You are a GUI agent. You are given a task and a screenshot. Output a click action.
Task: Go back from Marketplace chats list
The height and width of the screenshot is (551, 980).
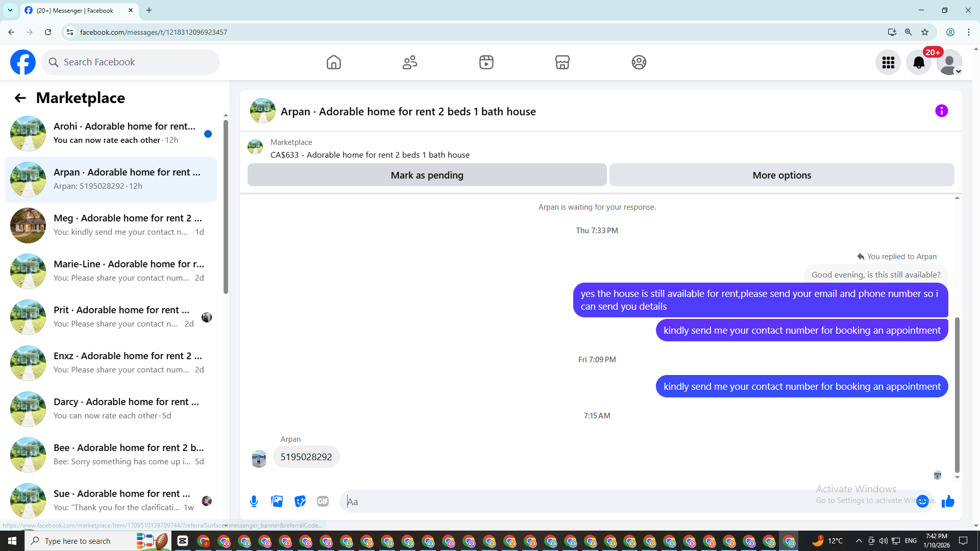20,98
